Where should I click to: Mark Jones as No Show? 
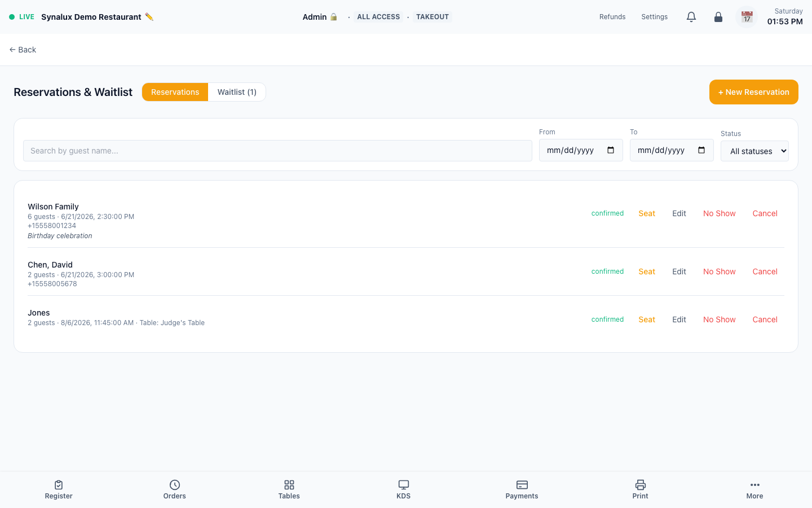[x=719, y=319]
